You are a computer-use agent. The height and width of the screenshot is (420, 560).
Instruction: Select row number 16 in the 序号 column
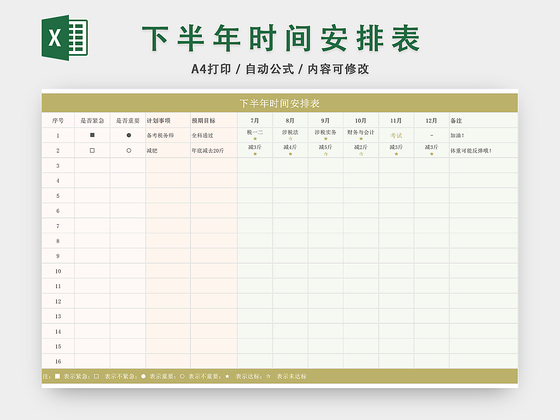58,361
